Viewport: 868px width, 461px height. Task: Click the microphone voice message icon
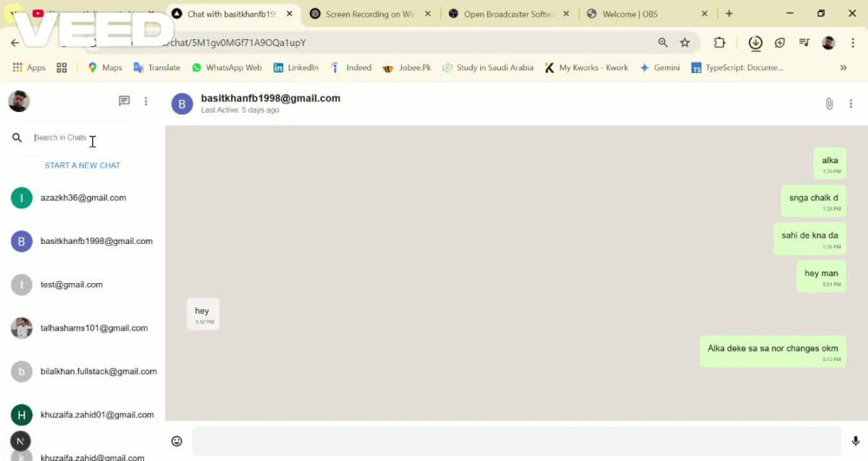pos(855,441)
